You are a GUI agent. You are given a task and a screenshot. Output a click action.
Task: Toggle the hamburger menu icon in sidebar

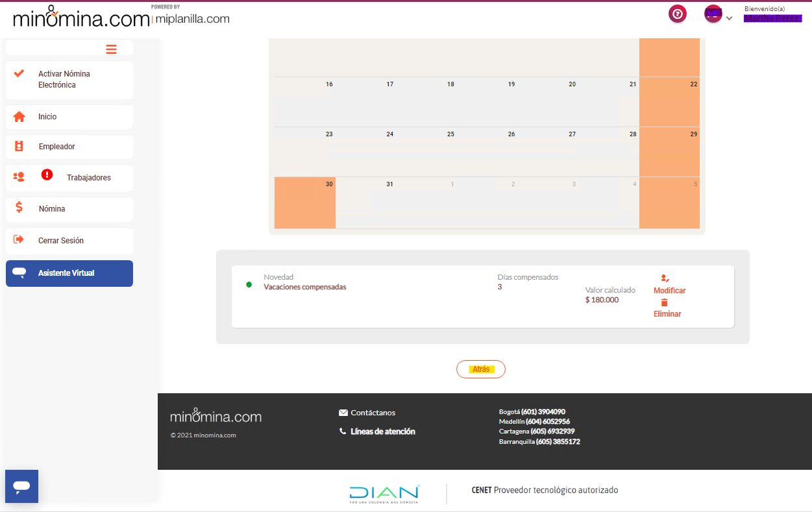click(x=111, y=49)
